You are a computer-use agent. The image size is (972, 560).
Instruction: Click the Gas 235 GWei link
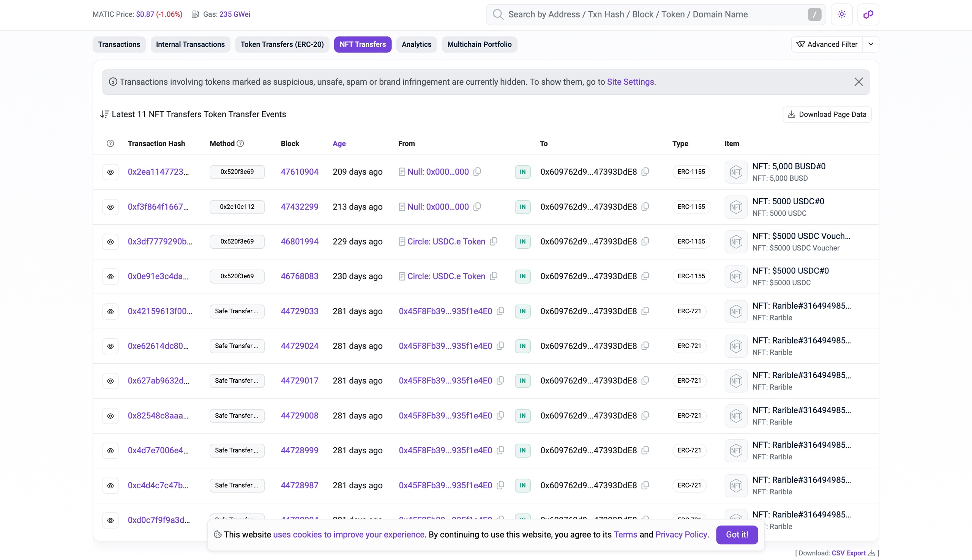coord(235,14)
